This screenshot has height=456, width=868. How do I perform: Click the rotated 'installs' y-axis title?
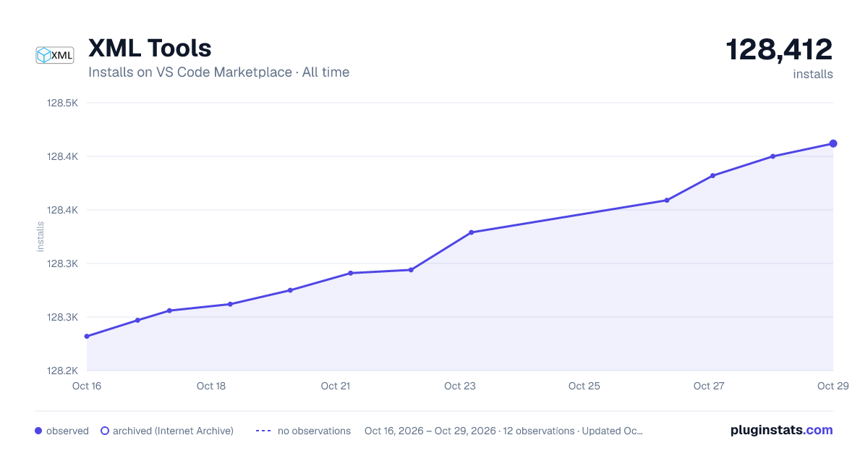pos(41,237)
